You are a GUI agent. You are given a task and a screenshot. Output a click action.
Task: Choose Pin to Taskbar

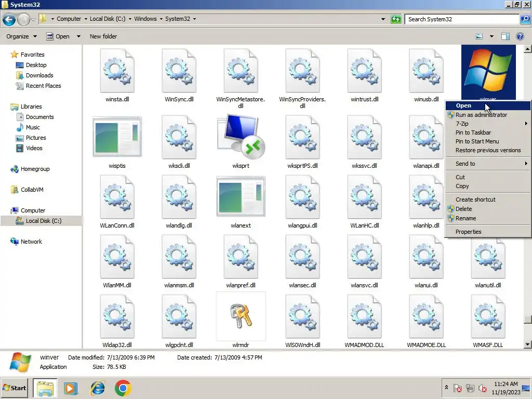tap(488, 132)
